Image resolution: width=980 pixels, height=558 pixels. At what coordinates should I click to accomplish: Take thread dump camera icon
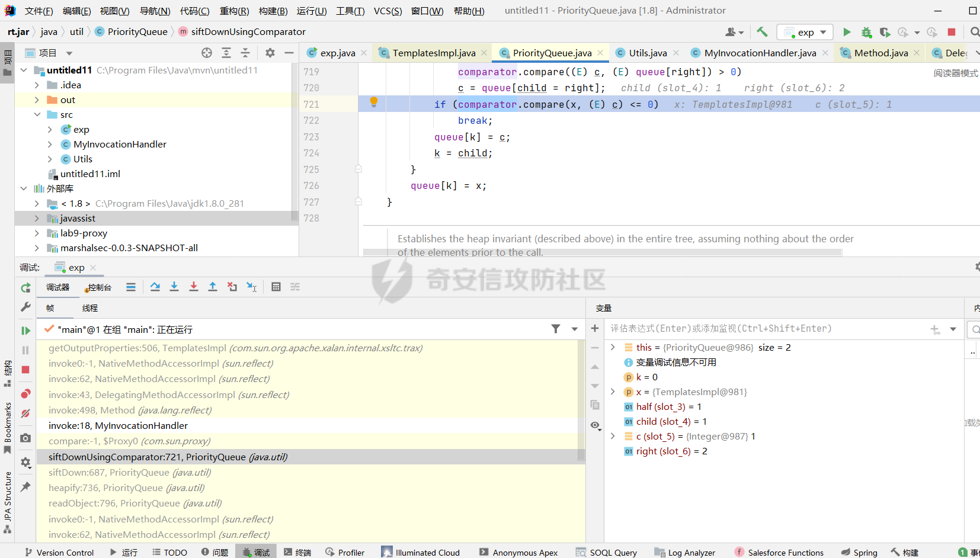(25, 438)
